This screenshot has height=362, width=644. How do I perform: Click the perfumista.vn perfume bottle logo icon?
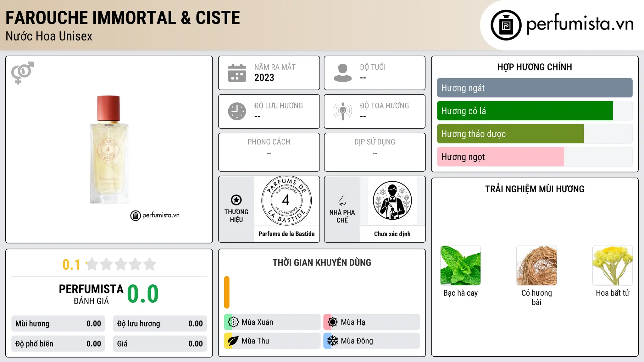(506, 25)
